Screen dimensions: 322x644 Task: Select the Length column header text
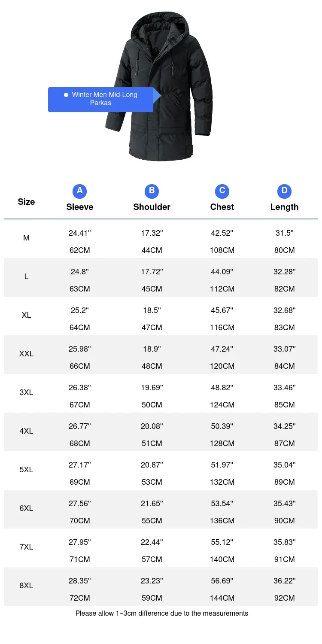(284, 207)
